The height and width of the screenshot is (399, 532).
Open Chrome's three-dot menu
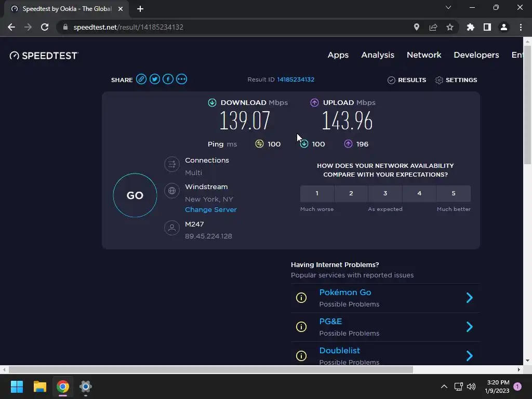coord(521,27)
